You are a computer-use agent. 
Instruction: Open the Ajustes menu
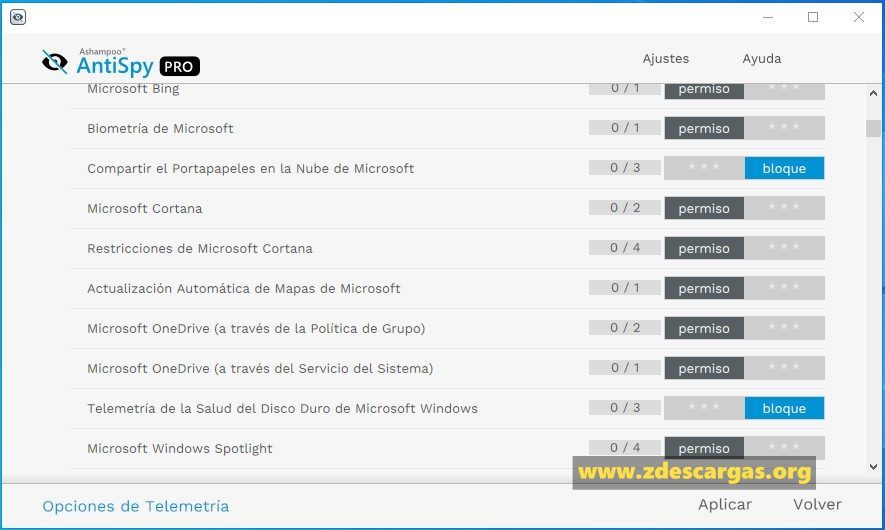tap(665, 59)
